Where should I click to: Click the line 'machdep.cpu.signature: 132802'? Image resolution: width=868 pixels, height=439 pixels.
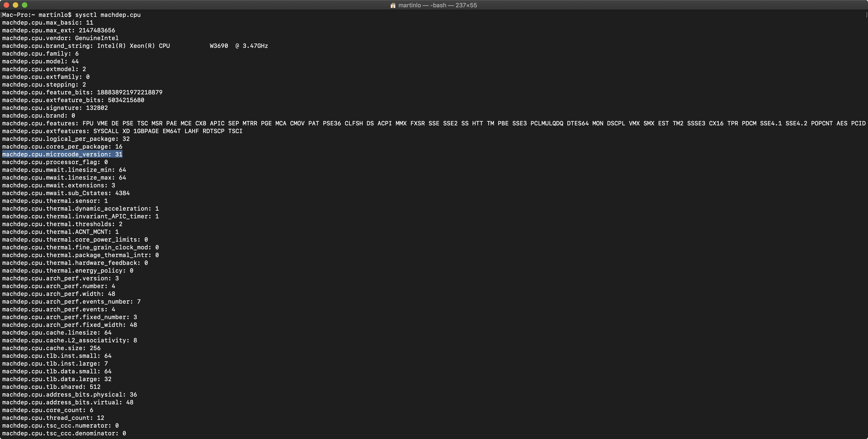click(55, 108)
